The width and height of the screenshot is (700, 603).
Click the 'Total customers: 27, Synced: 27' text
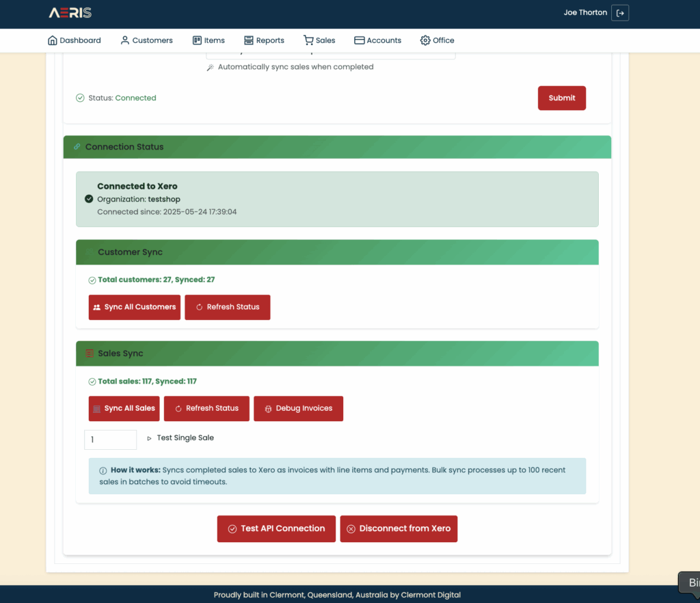[157, 280]
